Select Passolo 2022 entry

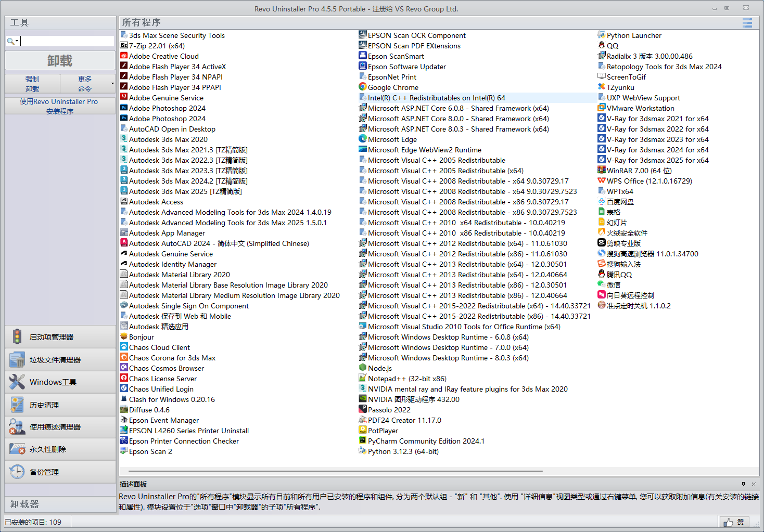pos(385,410)
